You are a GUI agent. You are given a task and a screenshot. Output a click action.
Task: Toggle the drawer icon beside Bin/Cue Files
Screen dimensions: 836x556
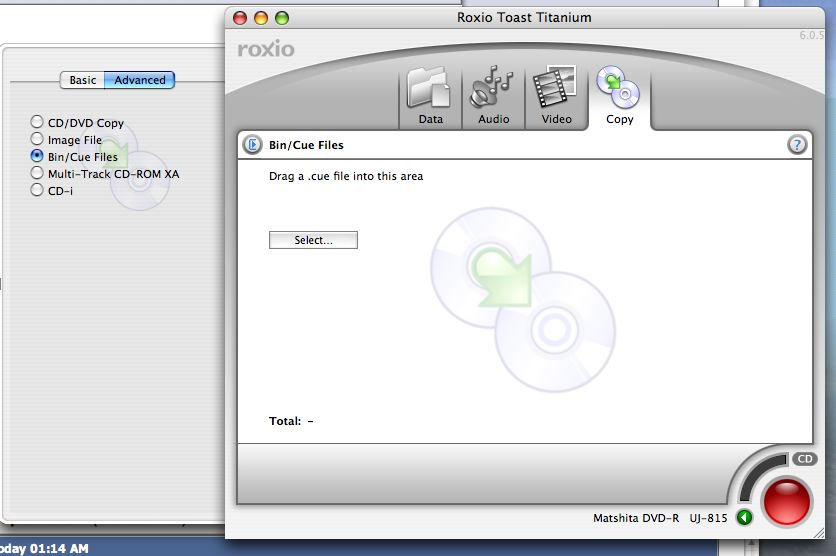(253, 144)
